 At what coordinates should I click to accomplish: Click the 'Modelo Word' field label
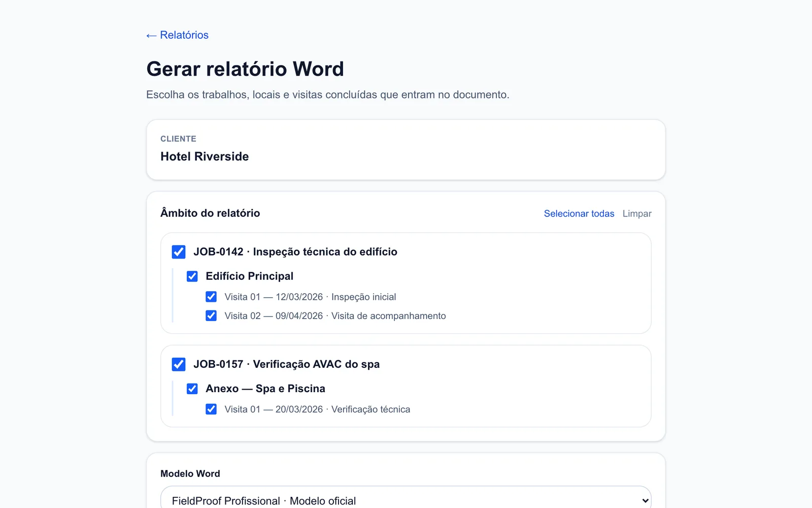pos(190,473)
